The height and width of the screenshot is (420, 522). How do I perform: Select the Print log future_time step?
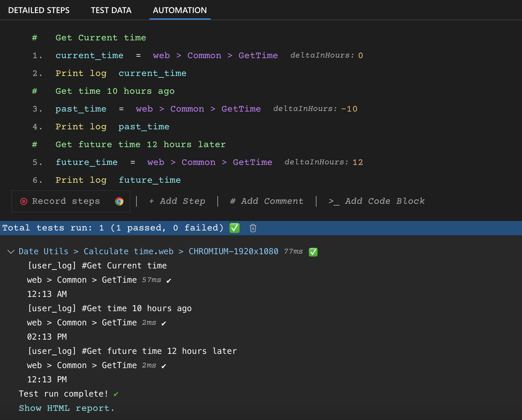click(x=118, y=180)
